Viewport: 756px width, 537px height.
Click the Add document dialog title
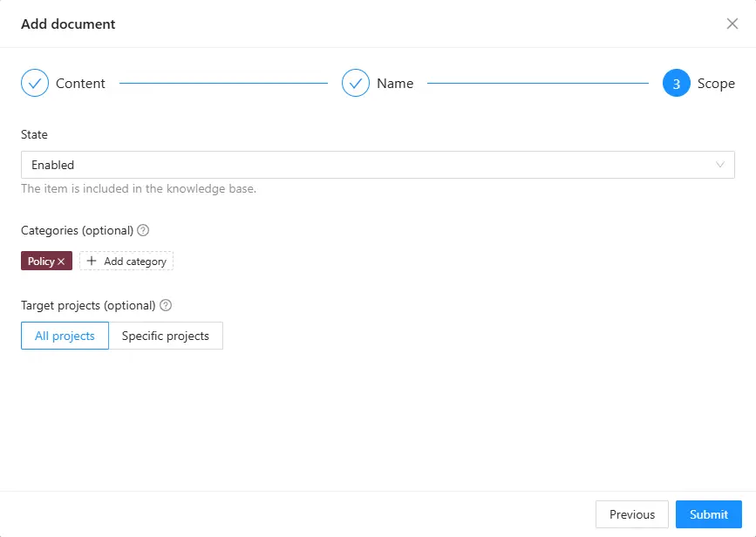tap(68, 24)
